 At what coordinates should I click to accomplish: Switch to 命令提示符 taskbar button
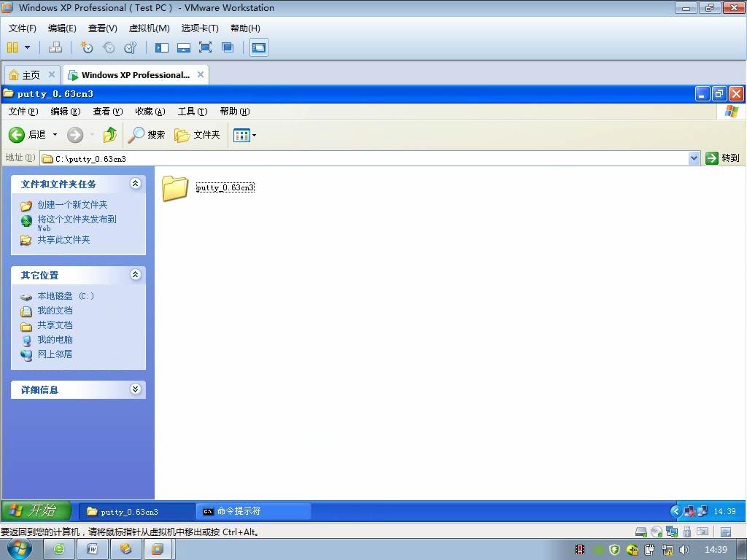click(253, 511)
